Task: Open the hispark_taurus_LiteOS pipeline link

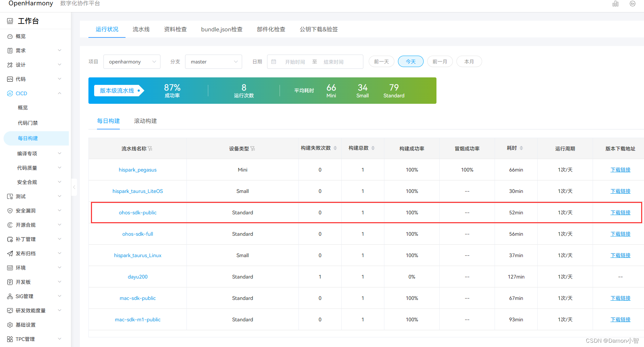Action: tap(138, 191)
